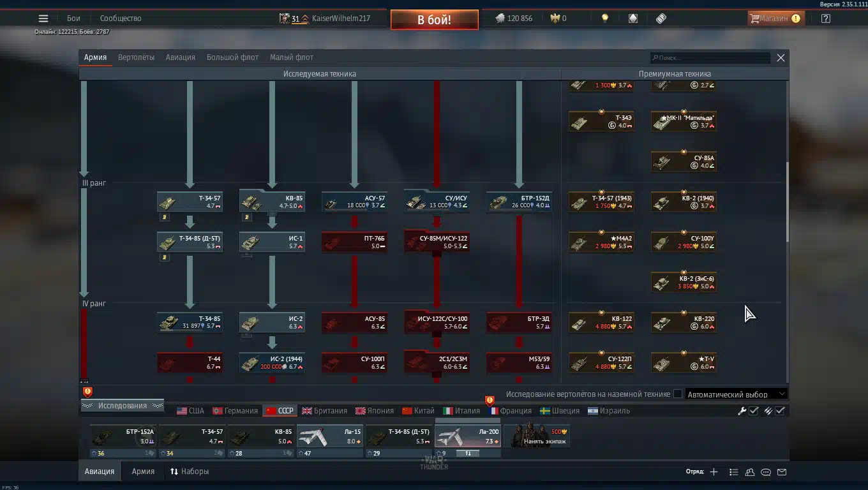Viewport: 868px width, 490px height.
Task: Switch to the Вертолёты tab
Action: 136,57
